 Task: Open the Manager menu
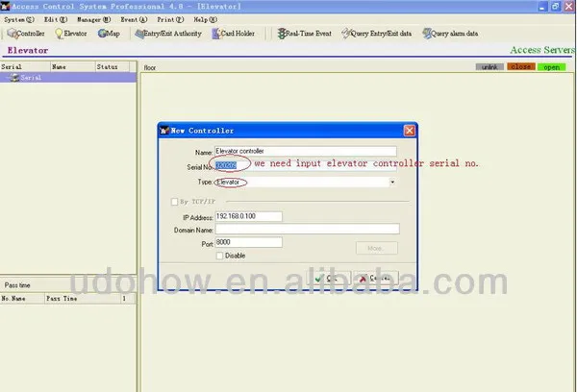tap(94, 19)
